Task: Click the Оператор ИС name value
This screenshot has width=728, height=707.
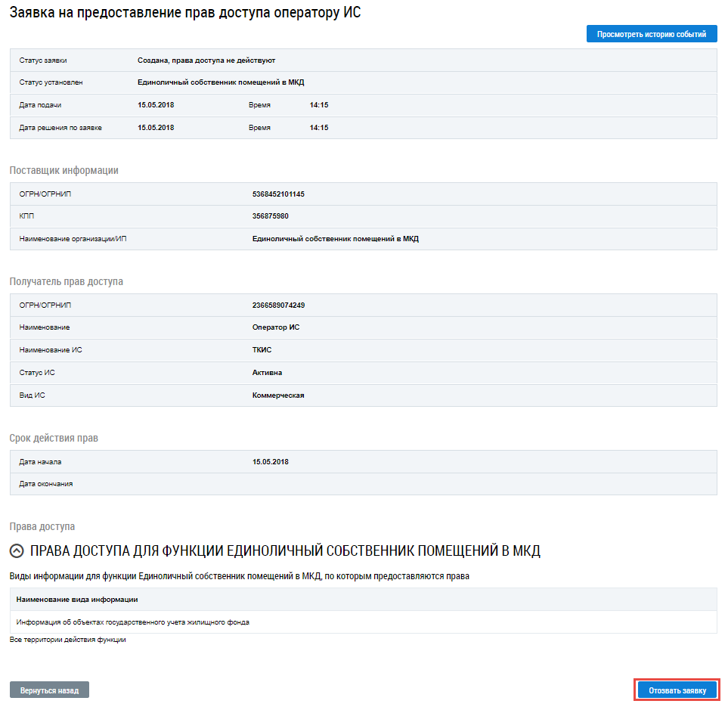Action: (276, 327)
